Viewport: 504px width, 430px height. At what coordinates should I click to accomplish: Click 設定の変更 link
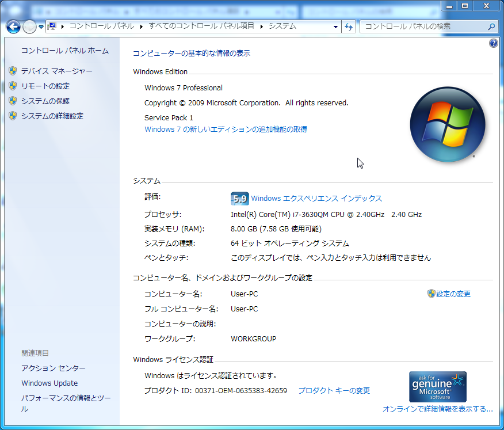tap(453, 294)
